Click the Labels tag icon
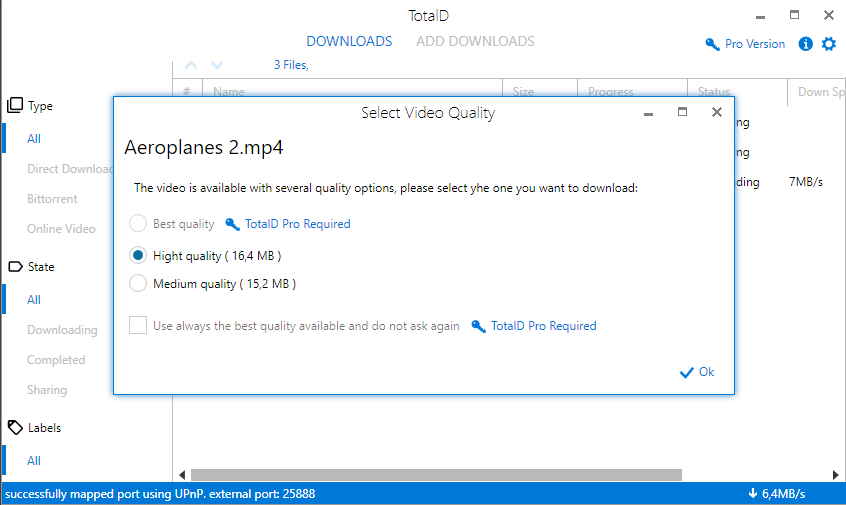Image resolution: width=846 pixels, height=505 pixels. [15, 427]
